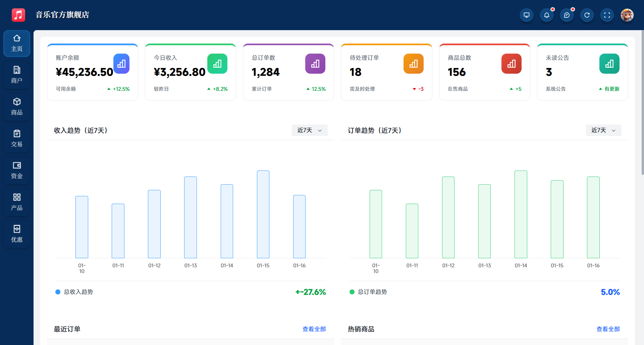The height and width of the screenshot is (345, 644).
Task: Click the music app logo icon
Action: click(18, 15)
